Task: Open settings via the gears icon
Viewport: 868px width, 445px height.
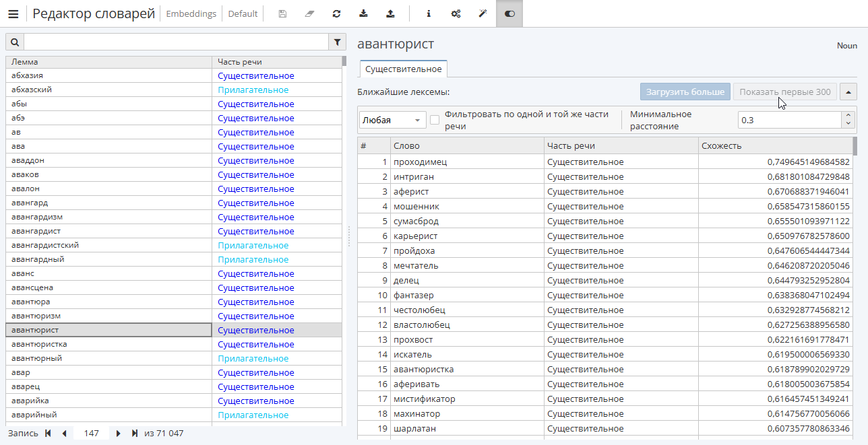Action: pyautogui.click(x=456, y=13)
